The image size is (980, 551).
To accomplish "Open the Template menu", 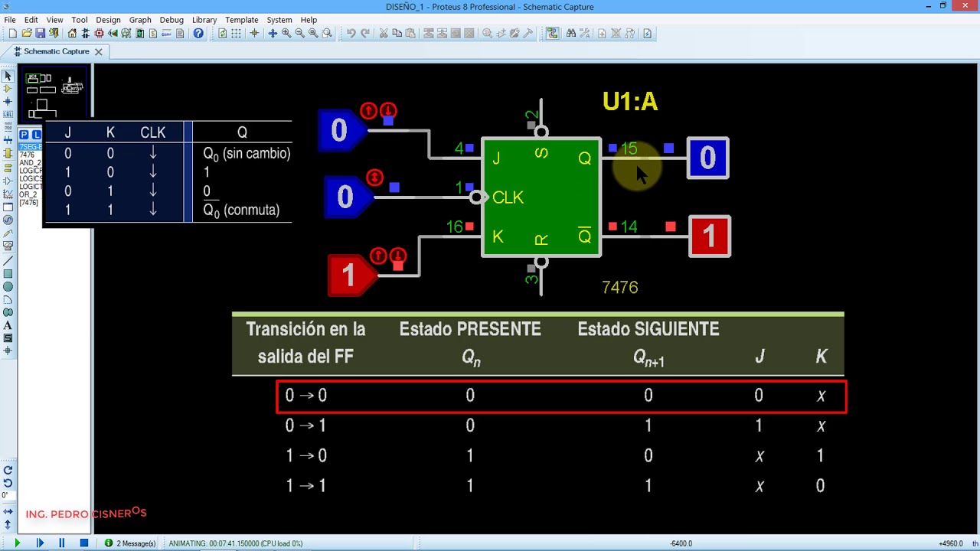I will [x=241, y=20].
